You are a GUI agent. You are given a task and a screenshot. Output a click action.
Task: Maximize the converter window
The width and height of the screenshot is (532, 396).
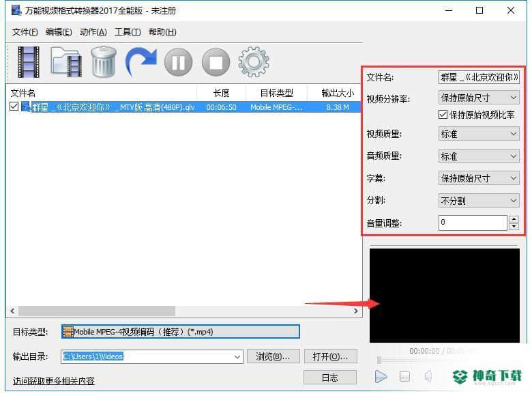pos(479,10)
